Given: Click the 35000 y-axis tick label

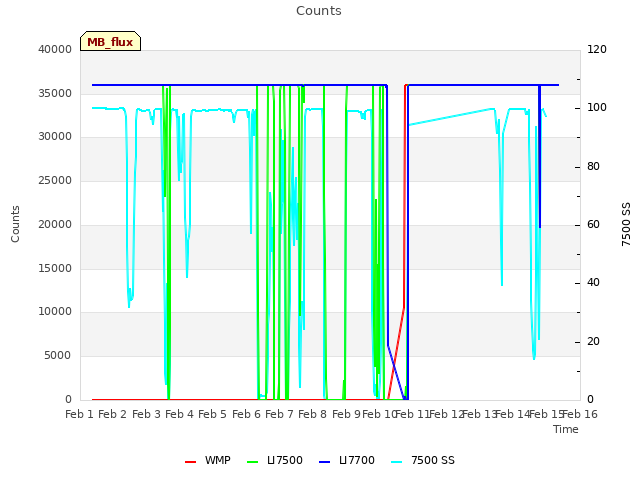Looking at the screenshot, I should point(55,93).
